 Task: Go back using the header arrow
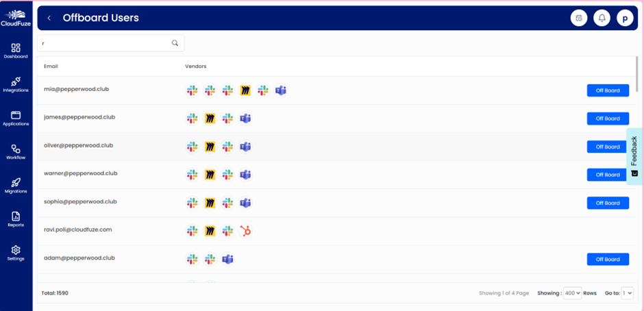(49, 18)
